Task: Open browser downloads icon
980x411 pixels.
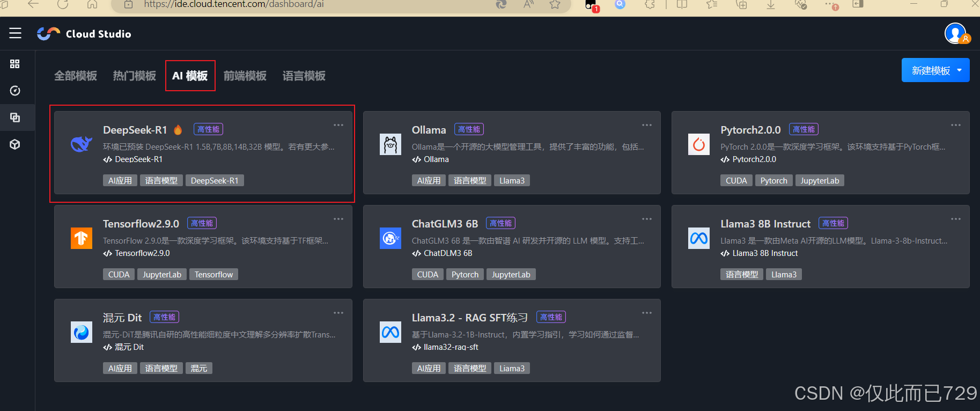Action: (x=771, y=4)
